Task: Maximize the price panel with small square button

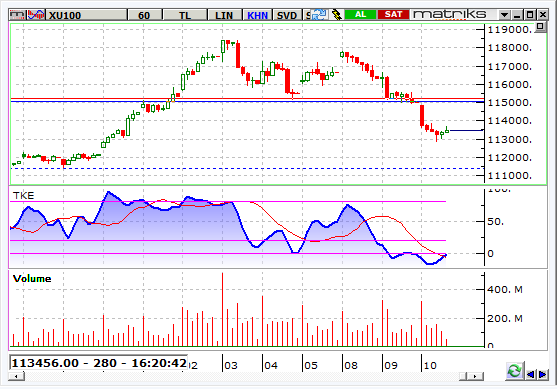Action: [540, 26]
